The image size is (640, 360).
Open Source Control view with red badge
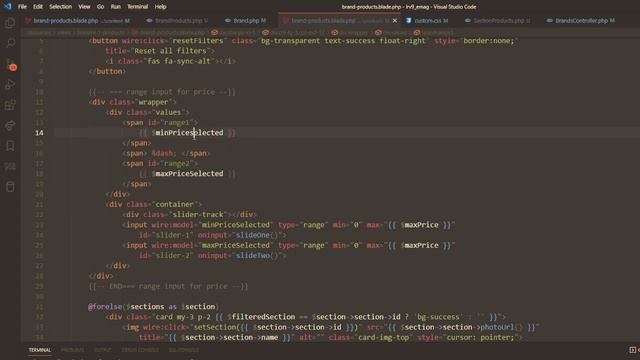pyautogui.click(x=11, y=64)
